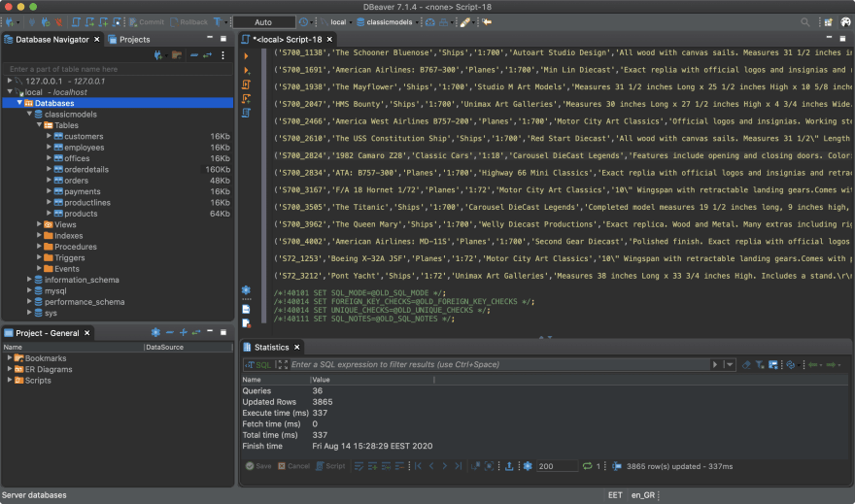Expand the customers table node

(50, 136)
